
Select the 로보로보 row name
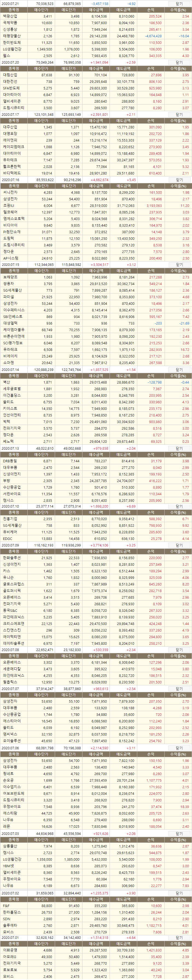pyautogui.click(x=10, y=970)
